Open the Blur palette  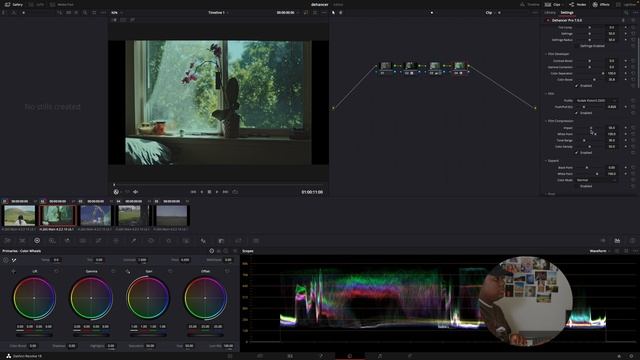[203, 241]
